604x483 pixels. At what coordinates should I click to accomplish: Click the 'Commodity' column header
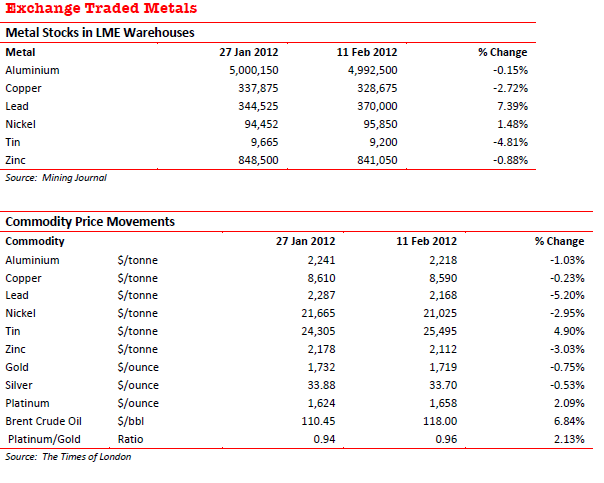tap(35, 241)
